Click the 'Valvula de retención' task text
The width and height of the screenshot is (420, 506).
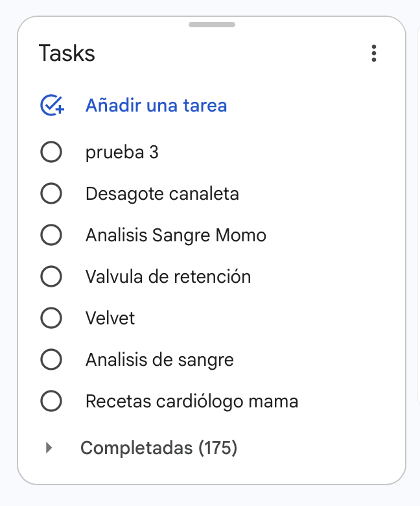[x=168, y=277]
